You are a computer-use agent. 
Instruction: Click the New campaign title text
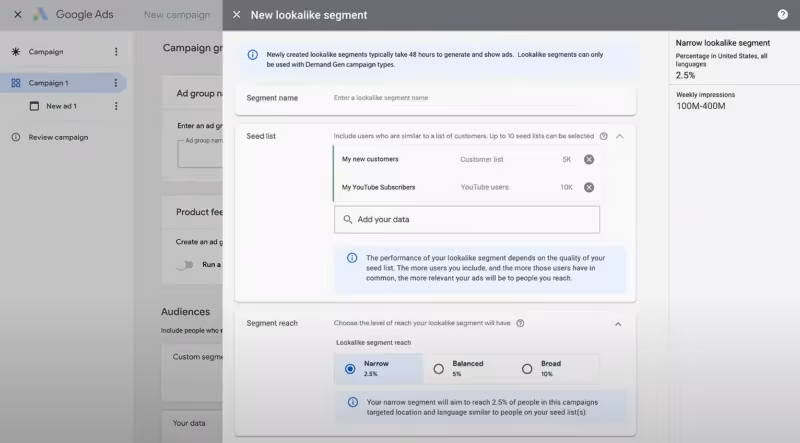(x=177, y=15)
